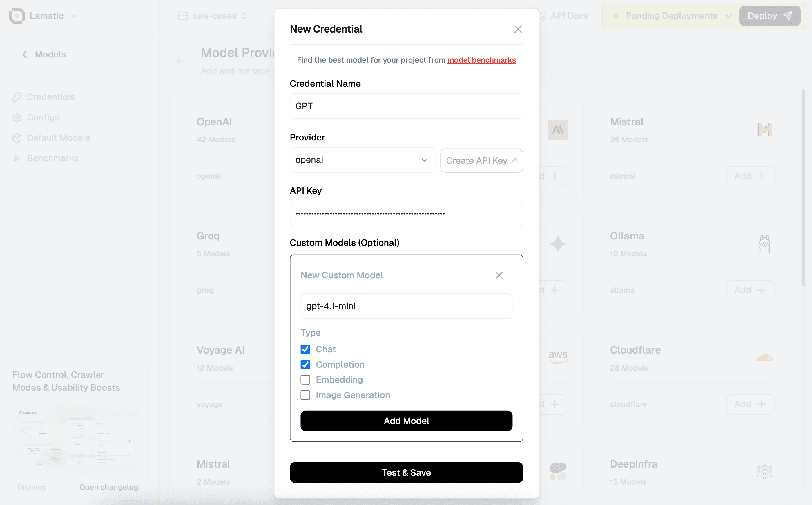Go back using Models arrow
Screen dimensions: 812x505
tap(25, 55)
